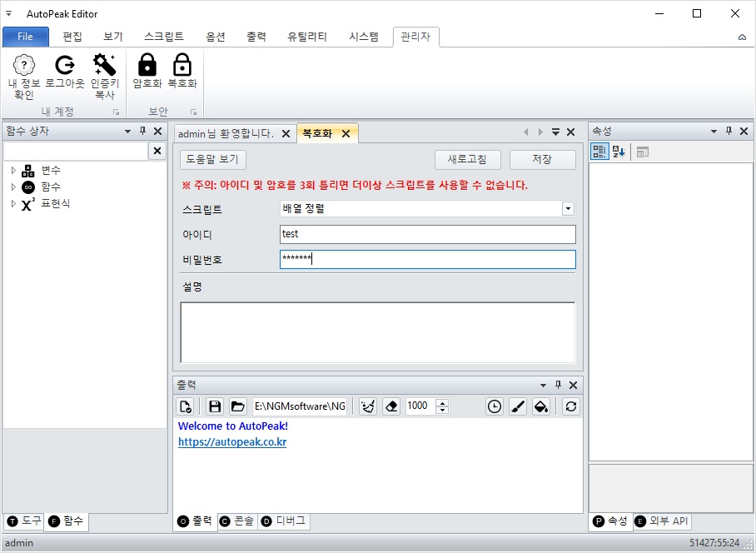
Task: Switch to the 시스템 ribbon tab
Action: [x=364, y=37]
